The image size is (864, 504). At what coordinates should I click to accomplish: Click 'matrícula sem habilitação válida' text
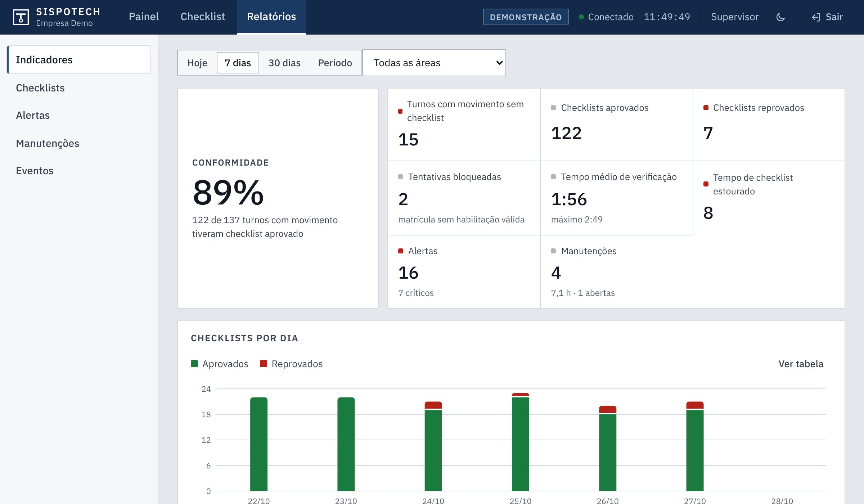pos(461,219)
